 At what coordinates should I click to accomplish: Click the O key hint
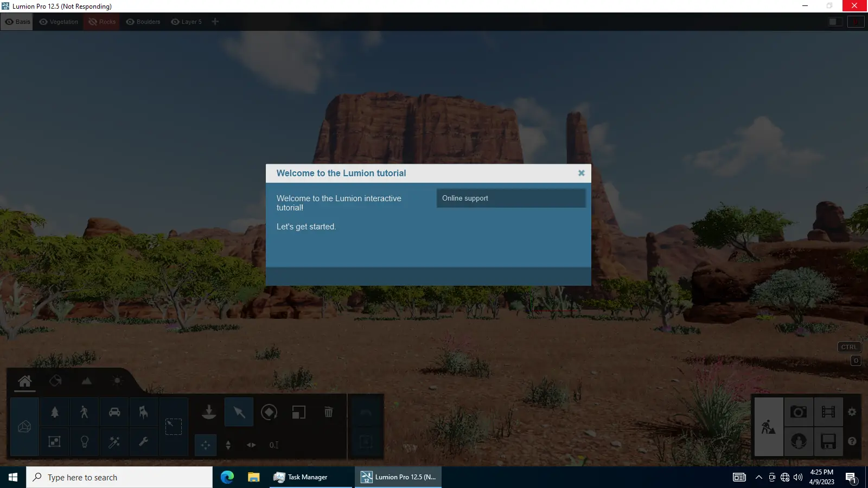(856, 361)
